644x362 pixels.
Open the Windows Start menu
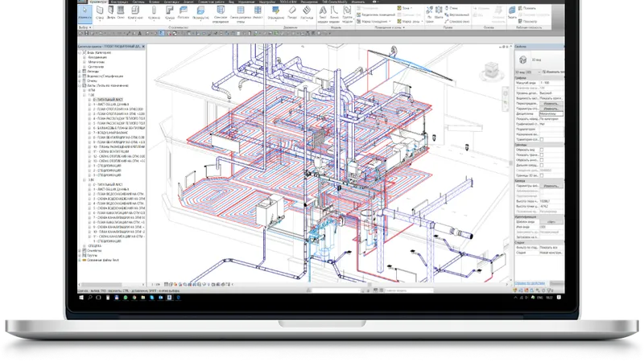[81, 298]
